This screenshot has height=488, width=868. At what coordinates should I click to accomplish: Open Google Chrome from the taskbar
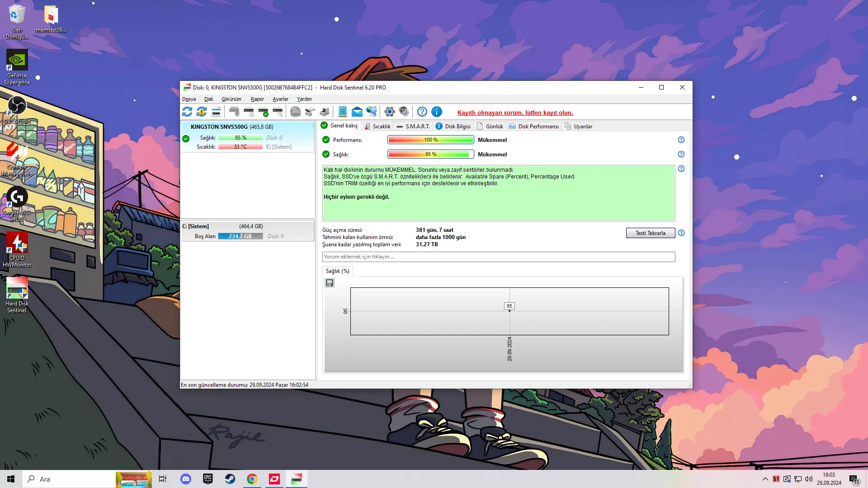click(x=252, y=479)
